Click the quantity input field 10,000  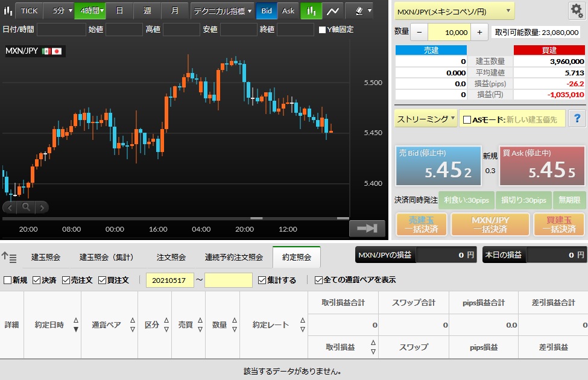tap(449, 33)
